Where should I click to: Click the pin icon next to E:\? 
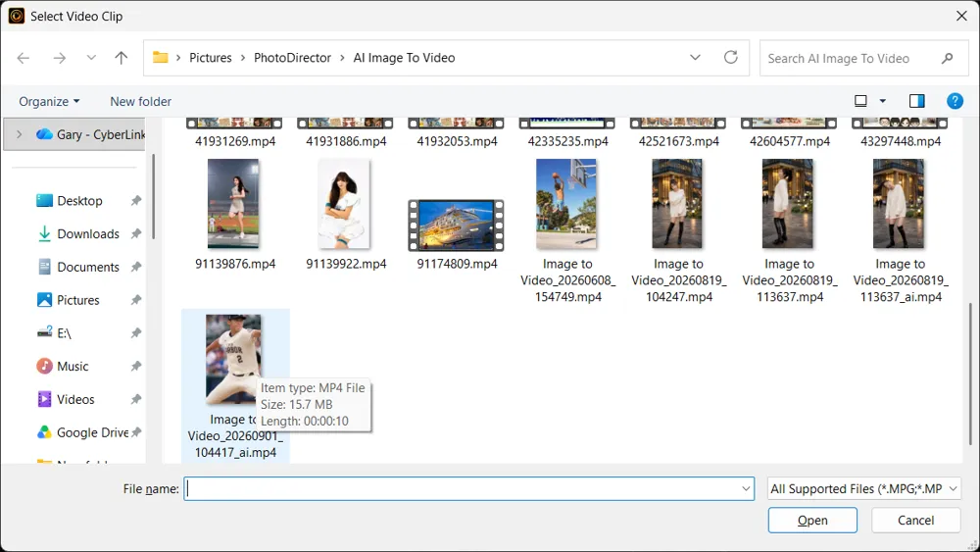pos(135,333)
